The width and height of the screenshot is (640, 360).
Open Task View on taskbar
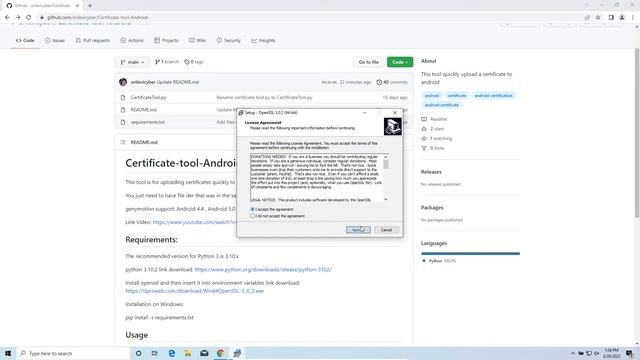pos(155,353)
